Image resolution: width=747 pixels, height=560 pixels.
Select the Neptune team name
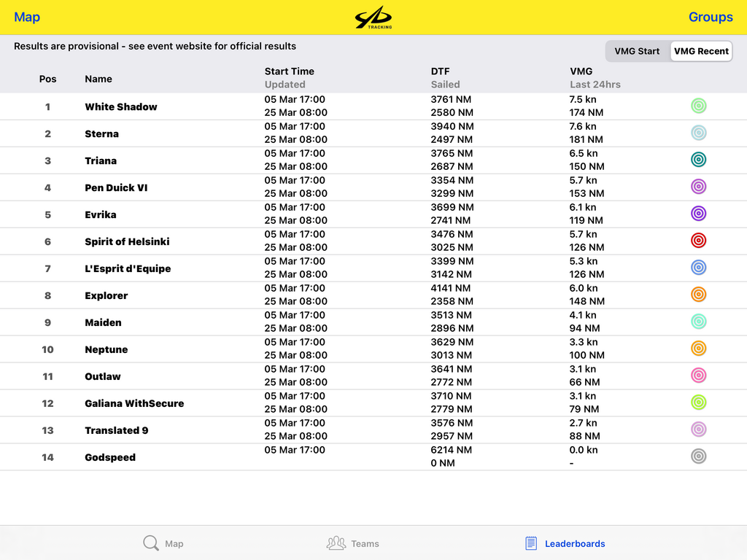[107, 349]
